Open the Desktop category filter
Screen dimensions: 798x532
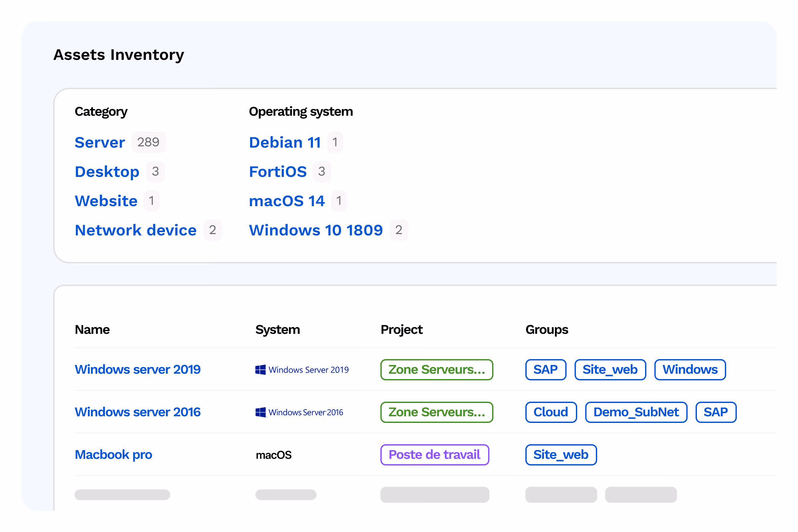click(107, 172)
